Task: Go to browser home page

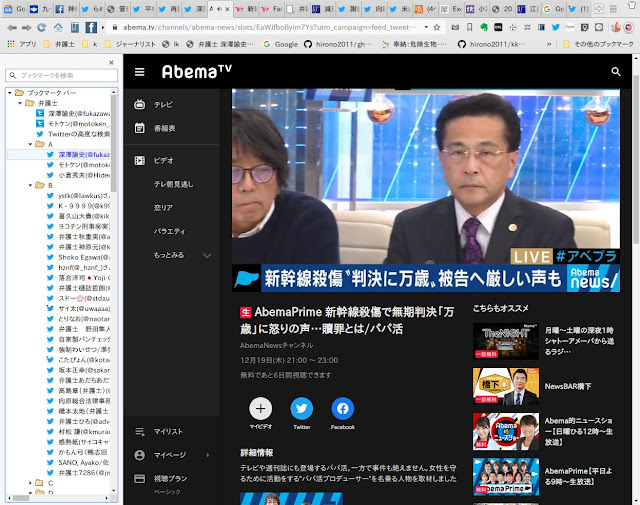Action: point(58,28)
